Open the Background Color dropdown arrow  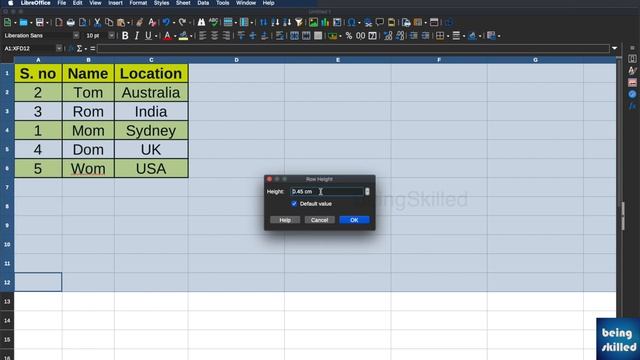(x=191, y=36)
